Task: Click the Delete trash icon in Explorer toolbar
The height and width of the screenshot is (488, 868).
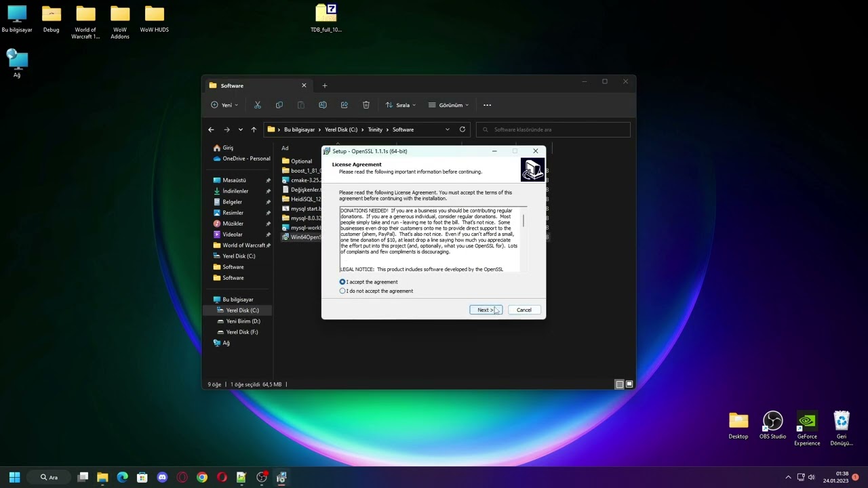Action: pos(366,105)
